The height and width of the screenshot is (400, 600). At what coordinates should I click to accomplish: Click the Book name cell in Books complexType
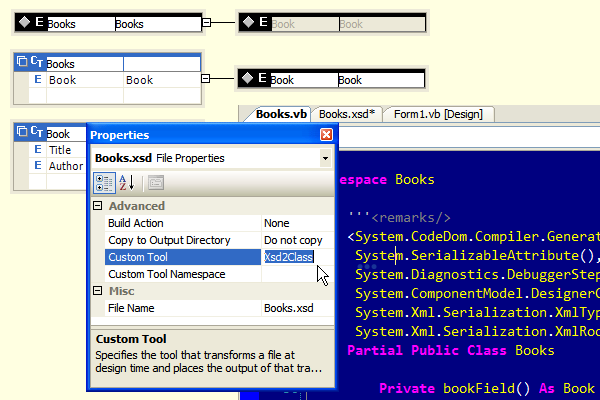click(x=85, y=80)
